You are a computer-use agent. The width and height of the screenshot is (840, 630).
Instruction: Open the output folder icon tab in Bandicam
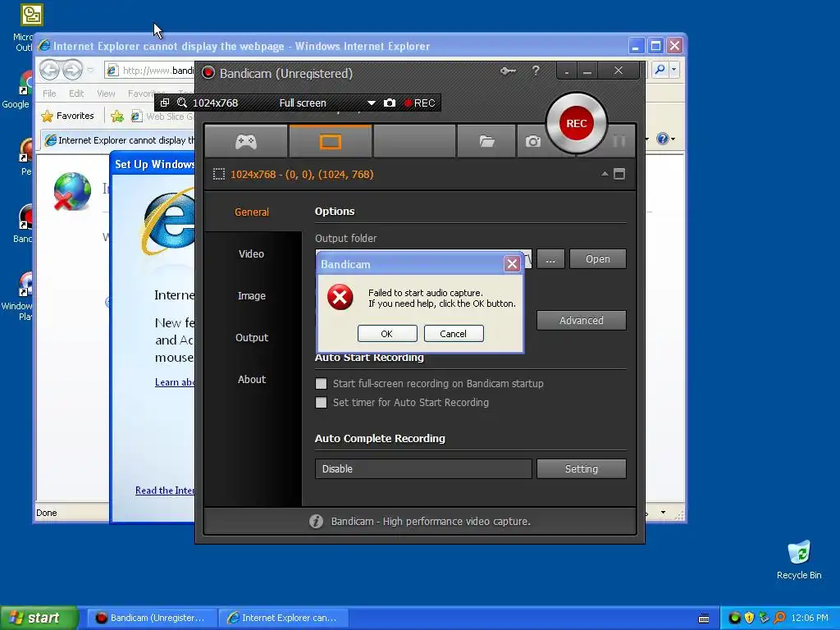point(486,141)
